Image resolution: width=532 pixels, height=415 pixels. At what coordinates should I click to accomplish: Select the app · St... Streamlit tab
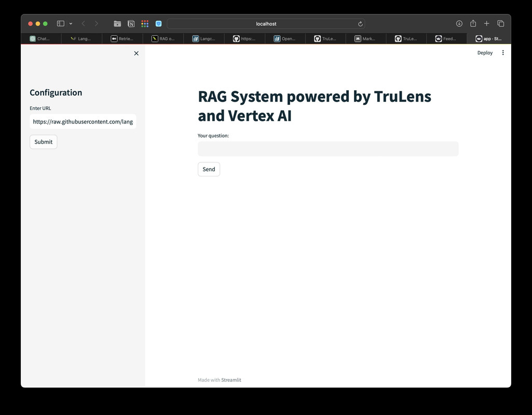tap(489, 39)
